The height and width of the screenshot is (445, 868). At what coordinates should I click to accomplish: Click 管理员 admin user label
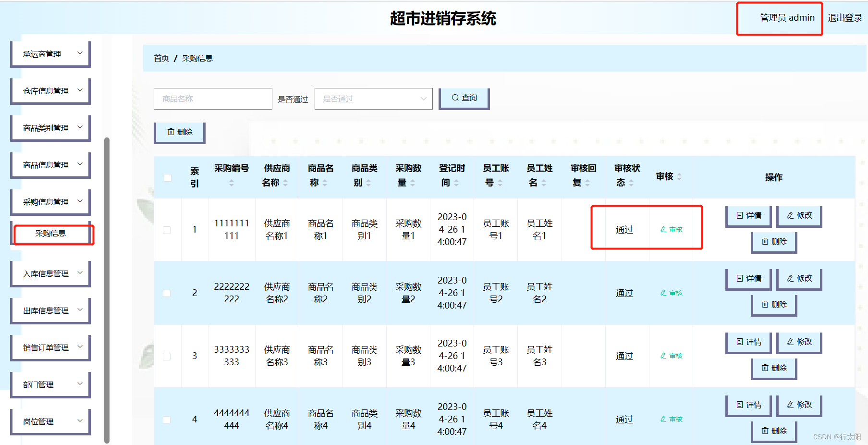(787, 18)
